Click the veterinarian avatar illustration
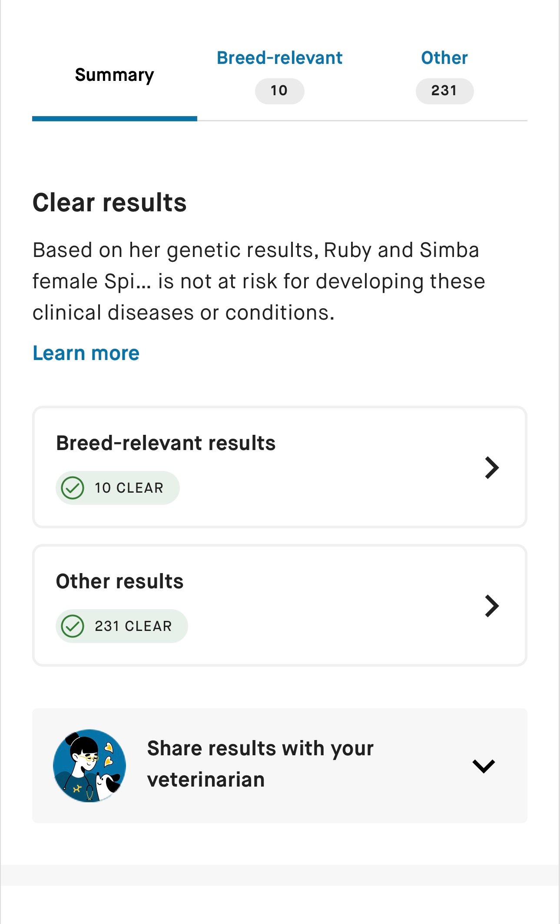 coord(89,766)
